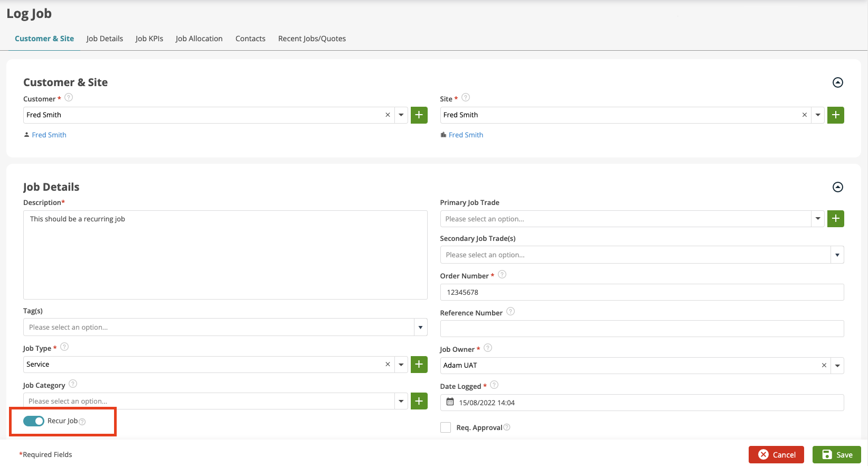This screenshot has width=868, height=466.
Task: Open the Recent Jobs/Quotes tab
Action: (312, 39)
